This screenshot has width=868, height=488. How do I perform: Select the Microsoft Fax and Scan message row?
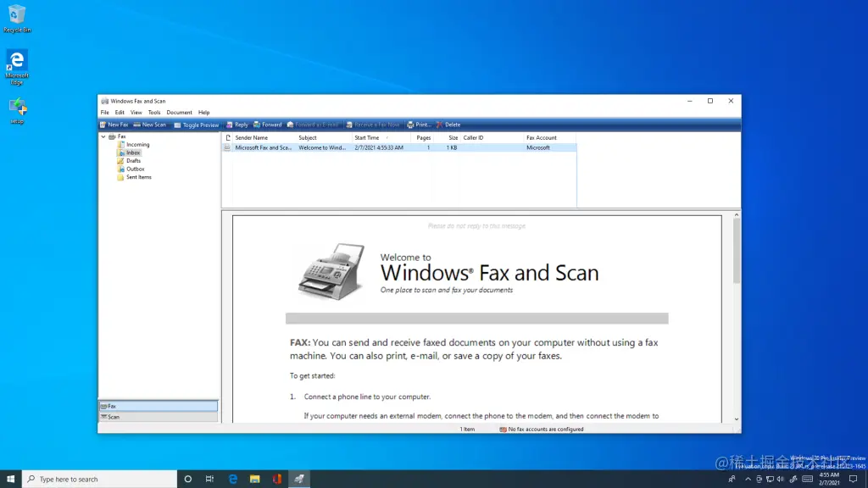click(x=399, y=147)
